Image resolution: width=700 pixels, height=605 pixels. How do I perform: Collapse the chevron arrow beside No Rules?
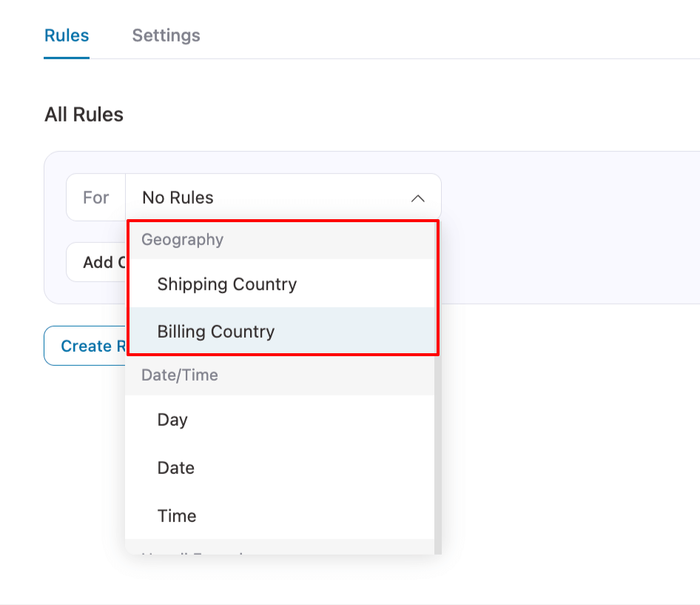[x=417, y=198]
